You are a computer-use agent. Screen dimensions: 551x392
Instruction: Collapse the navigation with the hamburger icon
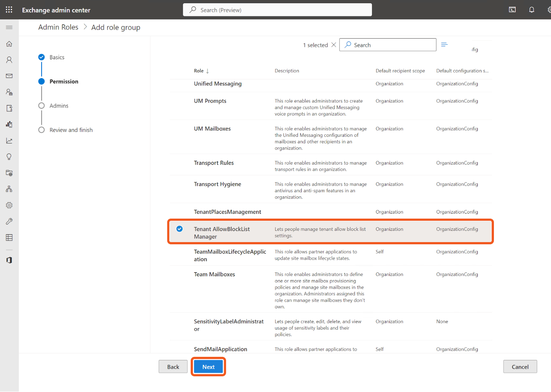click(9, 27)
